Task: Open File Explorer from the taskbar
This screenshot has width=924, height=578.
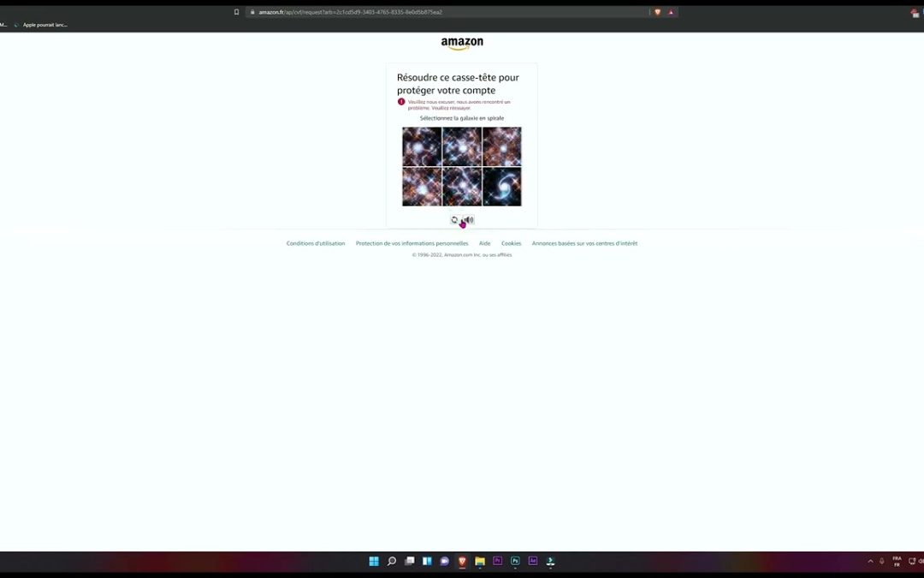Action: click(x=480, y=561)
